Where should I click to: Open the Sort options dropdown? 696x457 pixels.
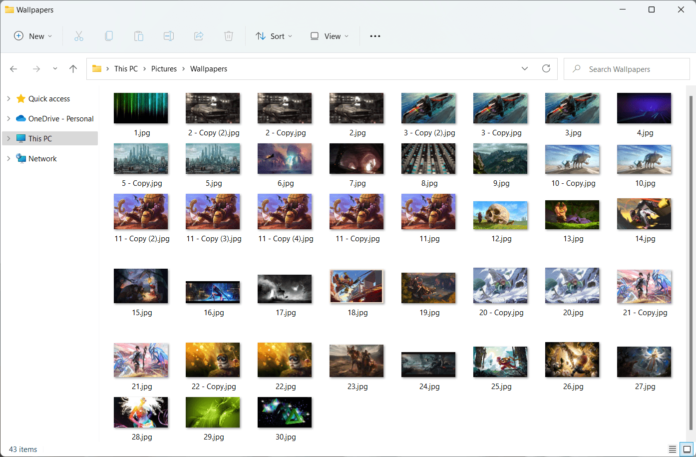(273, 36)
